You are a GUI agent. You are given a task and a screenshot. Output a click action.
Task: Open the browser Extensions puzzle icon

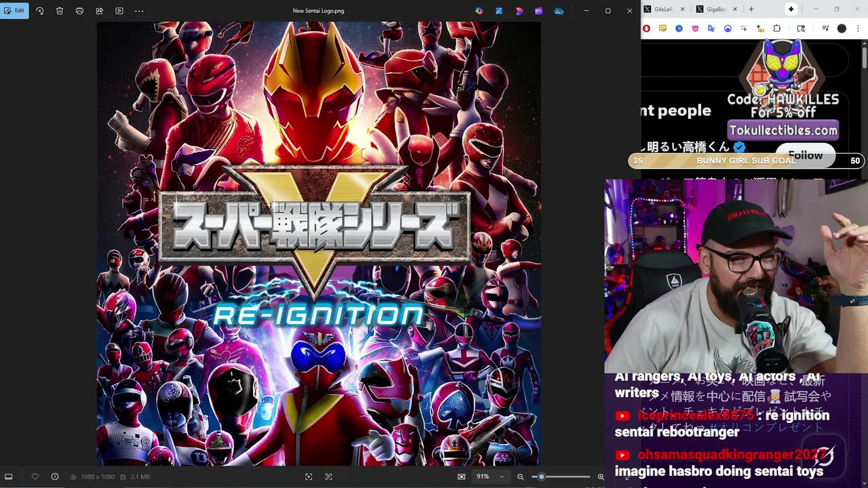click(x=776, y=28)
